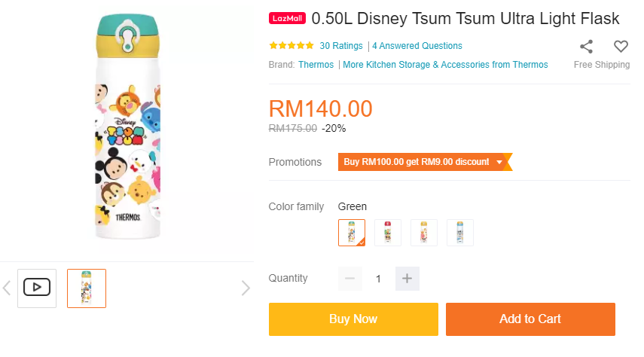Add product to wishlist with heart icon
Viewport: 644px width, 357px height.
621,46
